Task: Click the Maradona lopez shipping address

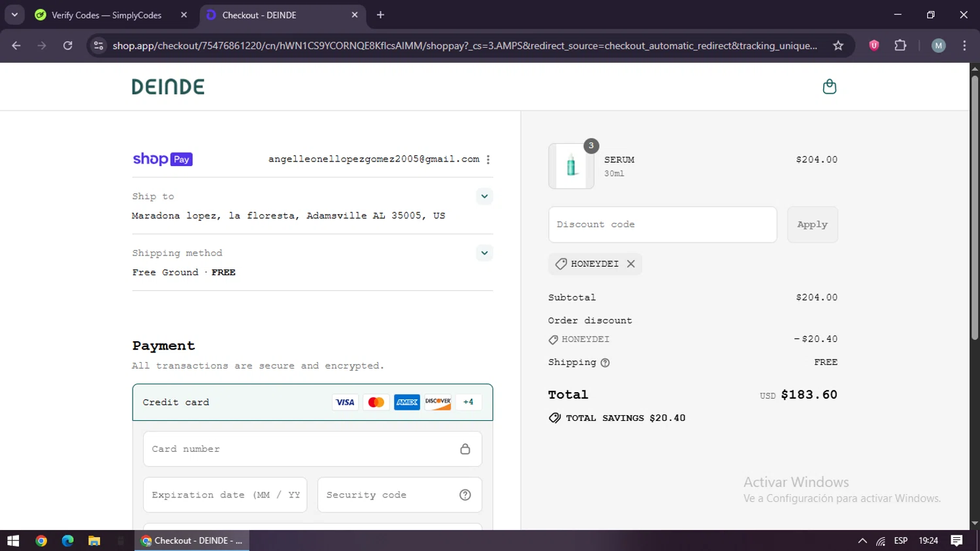Action: (288, 216)
